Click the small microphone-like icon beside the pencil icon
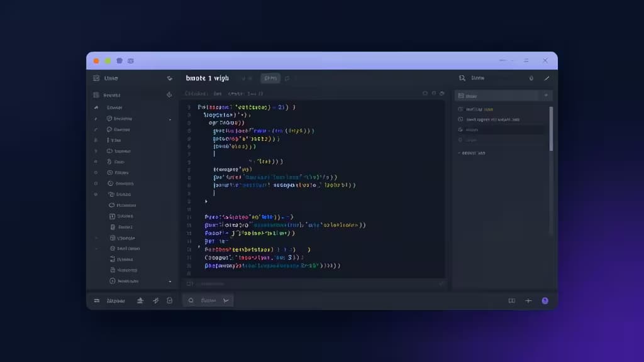The height and width of the screenshot is (362, 644). [531, 78]
